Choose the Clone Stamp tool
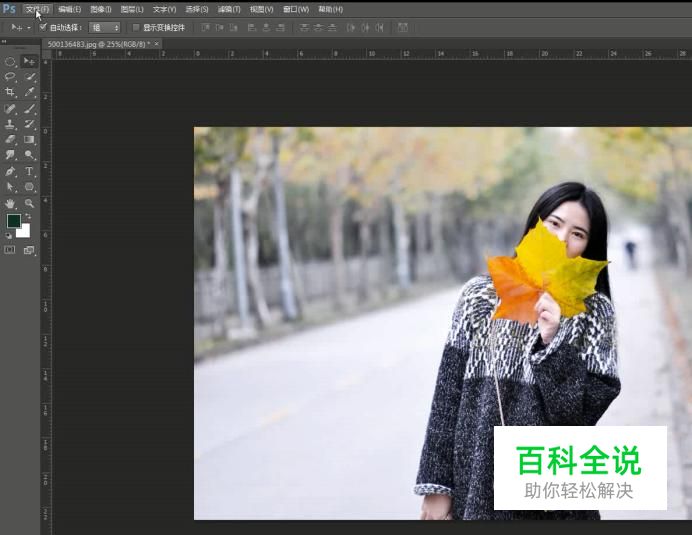Viewport: 692px width, 535px height. point(11,124)
